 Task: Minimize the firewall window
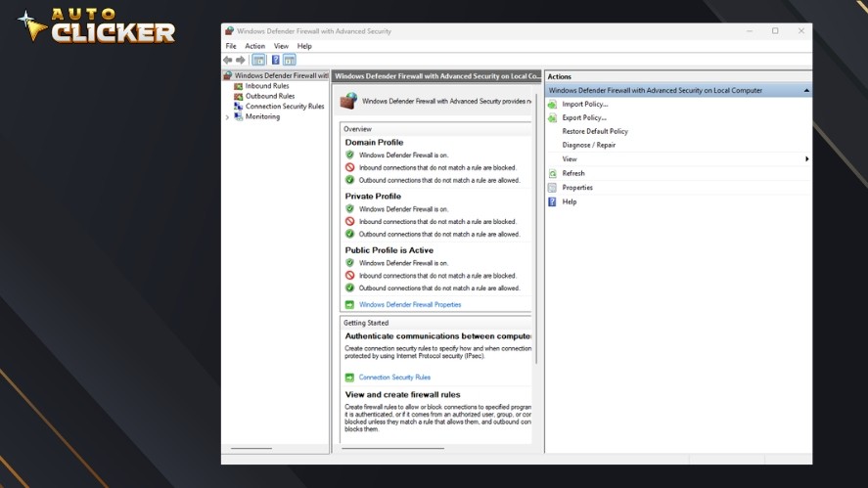(x=750, y=31)
